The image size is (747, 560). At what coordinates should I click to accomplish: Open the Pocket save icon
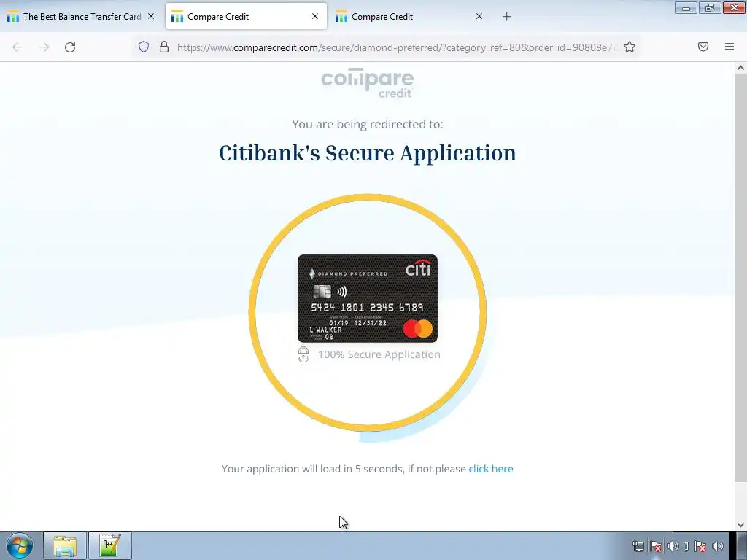[x=703, y=47]
